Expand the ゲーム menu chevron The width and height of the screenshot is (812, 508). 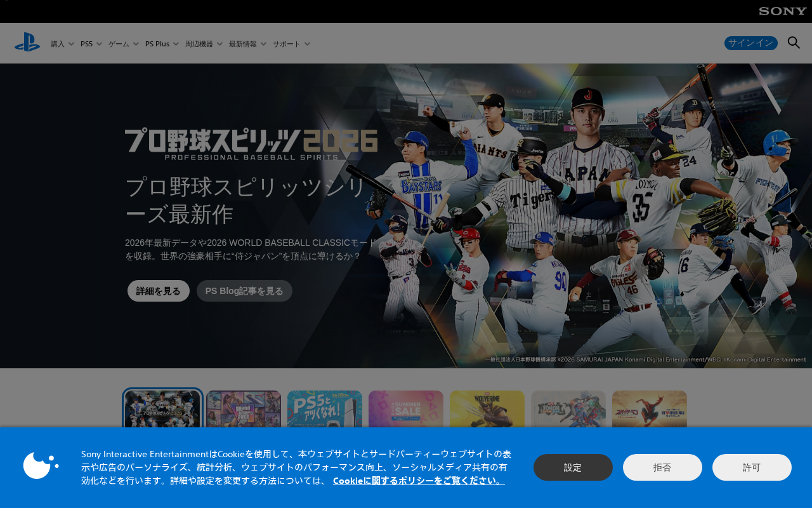(x=136, y=44)
